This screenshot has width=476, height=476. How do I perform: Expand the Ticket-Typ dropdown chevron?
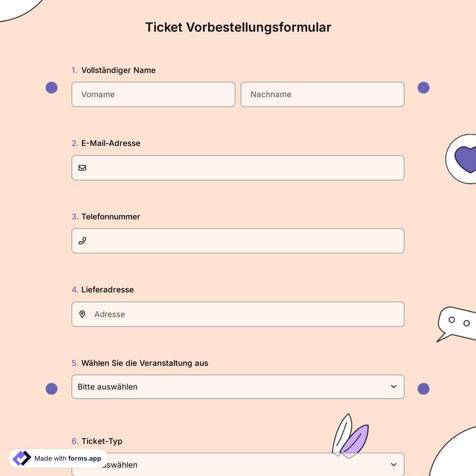393,465
